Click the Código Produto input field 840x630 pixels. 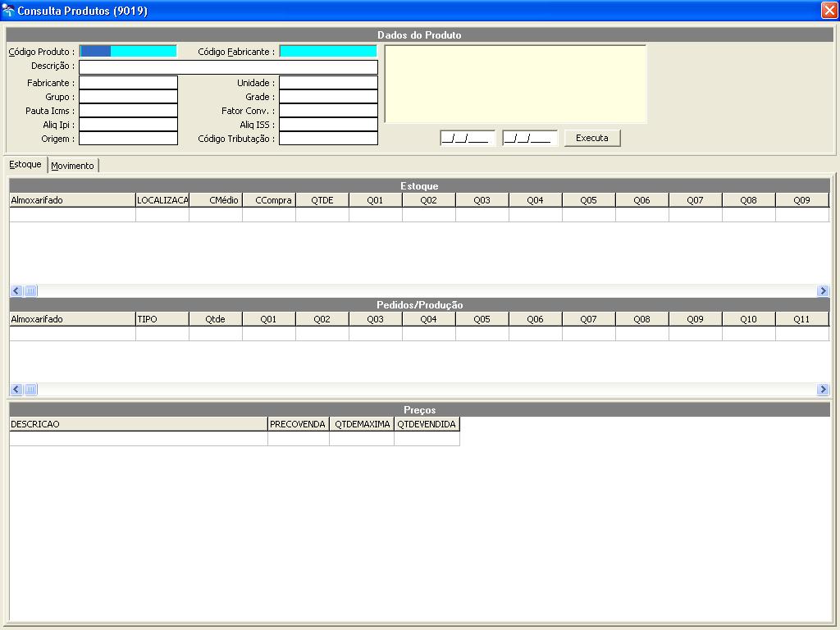[x=128, y=52]
